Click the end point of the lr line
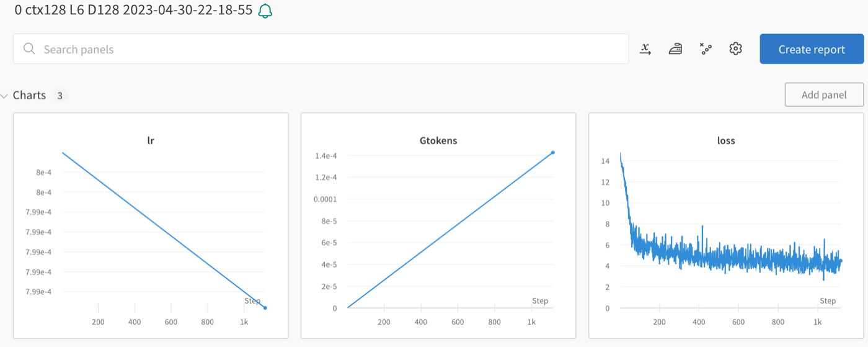The image size is (868, 347). click(265, 308)
